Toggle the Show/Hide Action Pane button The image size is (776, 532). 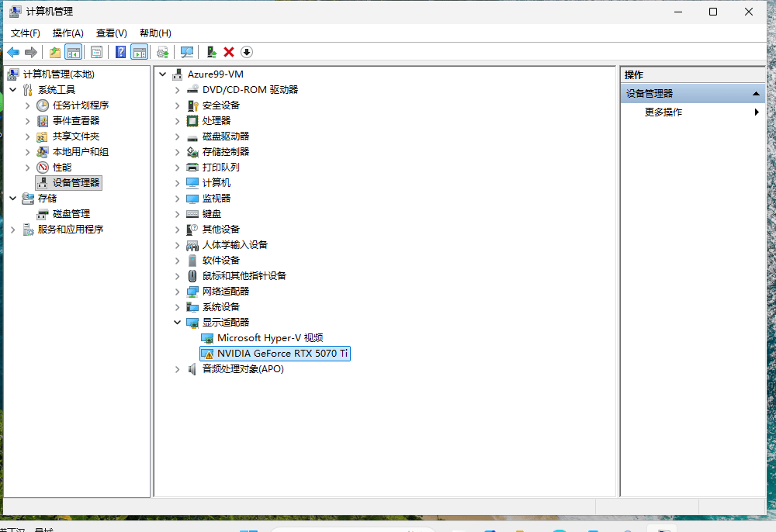click(x=140, y=52)
